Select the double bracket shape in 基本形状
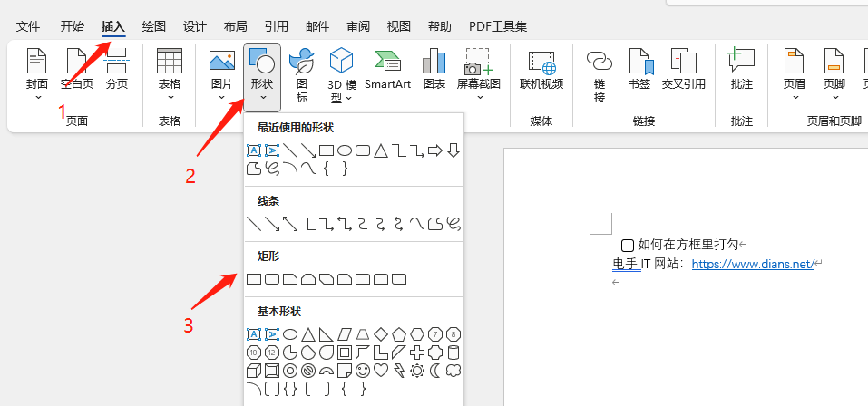Screen dimensions: 868x406 [272, 389]
